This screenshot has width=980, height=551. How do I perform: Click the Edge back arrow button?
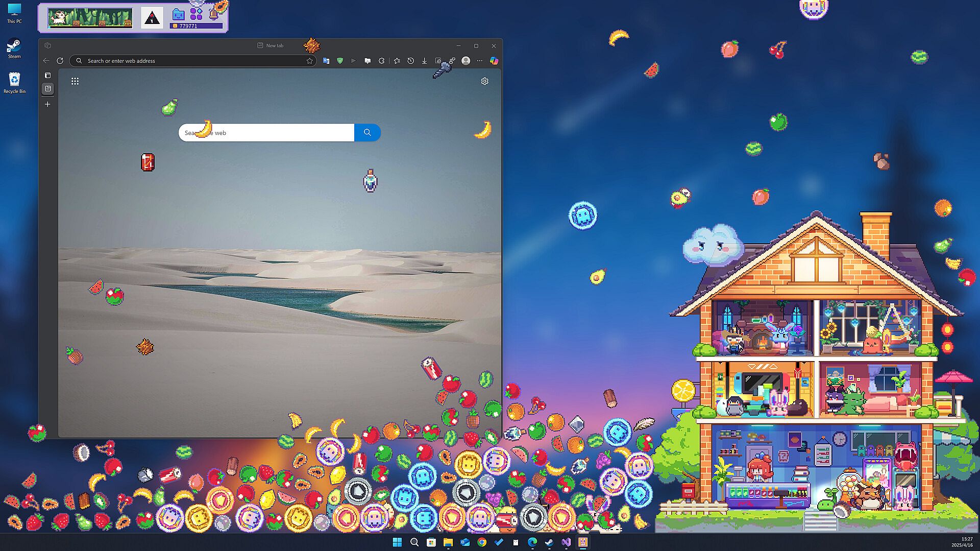coord(46,61)
